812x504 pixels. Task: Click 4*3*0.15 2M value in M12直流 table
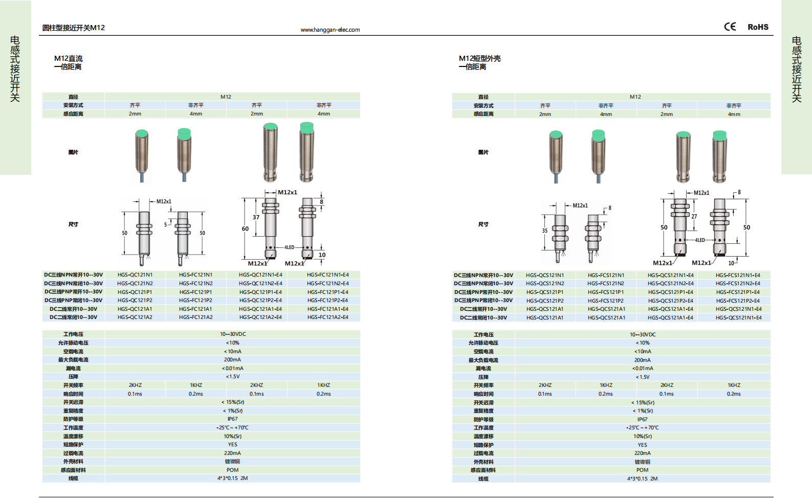tap(233, 478)
